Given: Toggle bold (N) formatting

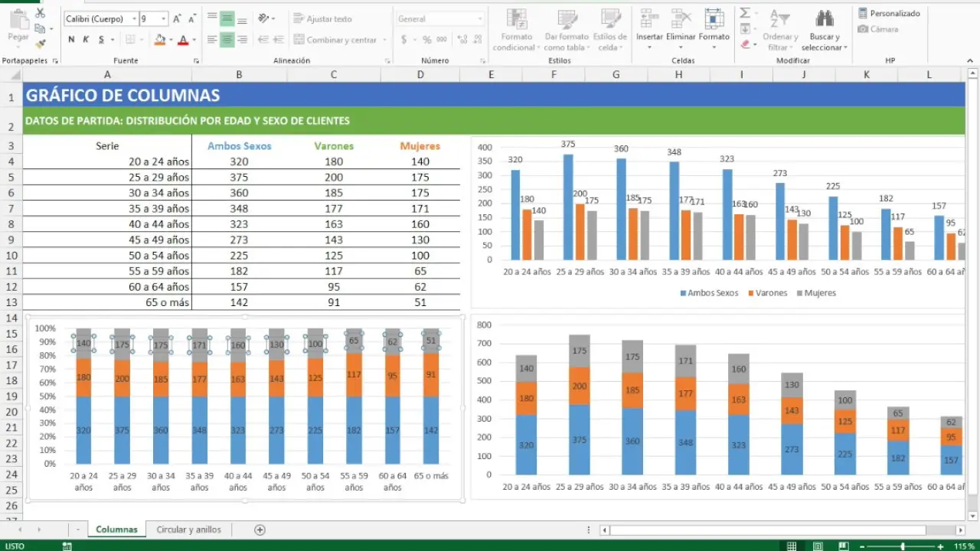Looking at the screenshot, I should [x=70, y=38].
